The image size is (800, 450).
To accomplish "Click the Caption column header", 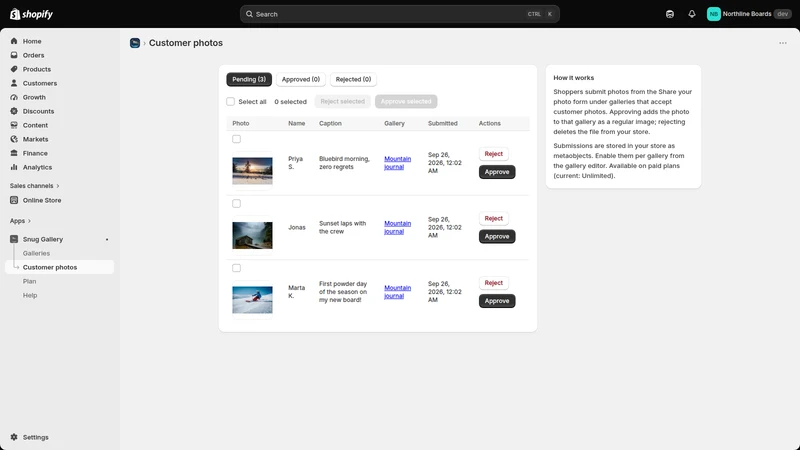I will tap(330, 123).
